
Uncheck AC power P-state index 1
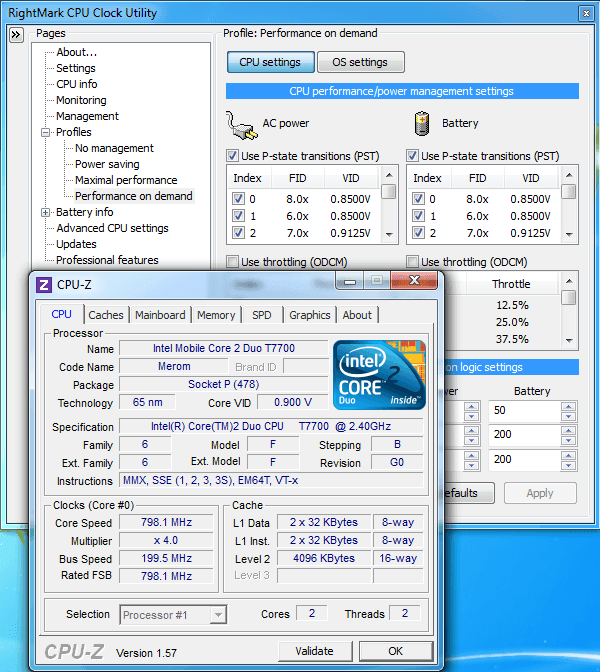pos(238,216)
